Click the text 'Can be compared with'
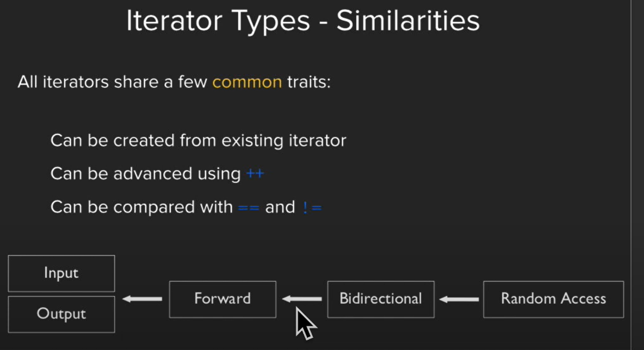This screenshot has height=350, width=644. pyautogui.click(x=141, y=208)
